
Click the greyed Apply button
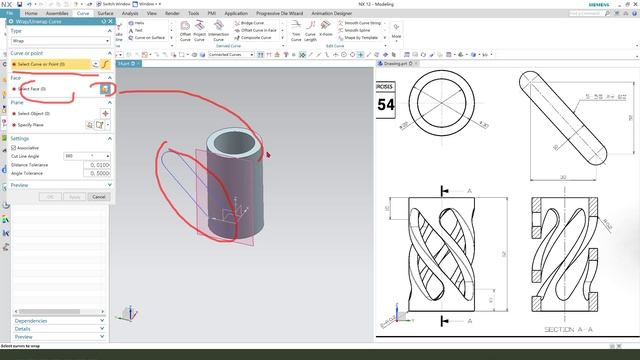click(x=74, y=197)
